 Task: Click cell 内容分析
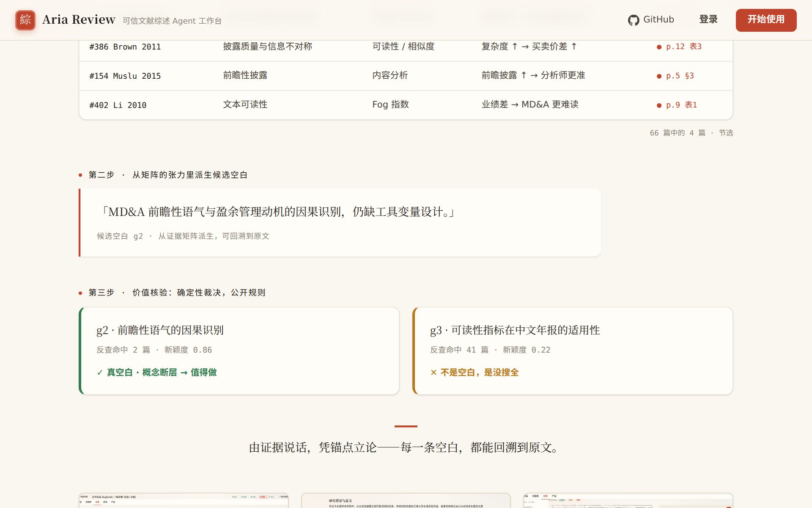tap(390, 75)
